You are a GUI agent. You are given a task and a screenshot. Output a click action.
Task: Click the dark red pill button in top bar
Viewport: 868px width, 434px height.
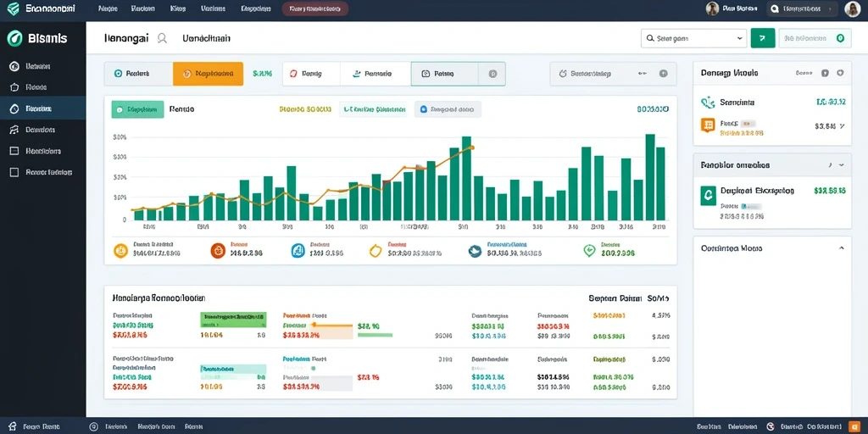click(x=315, y=8)
